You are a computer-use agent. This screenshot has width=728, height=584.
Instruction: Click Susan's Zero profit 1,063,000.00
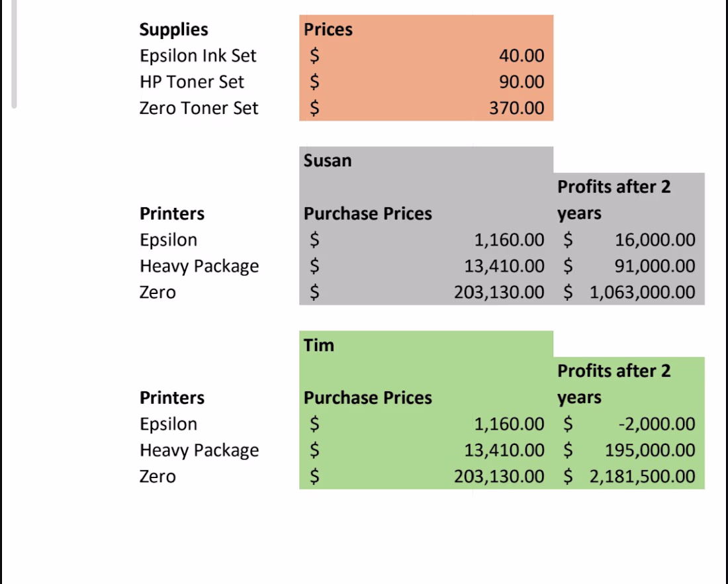point(642,292)
